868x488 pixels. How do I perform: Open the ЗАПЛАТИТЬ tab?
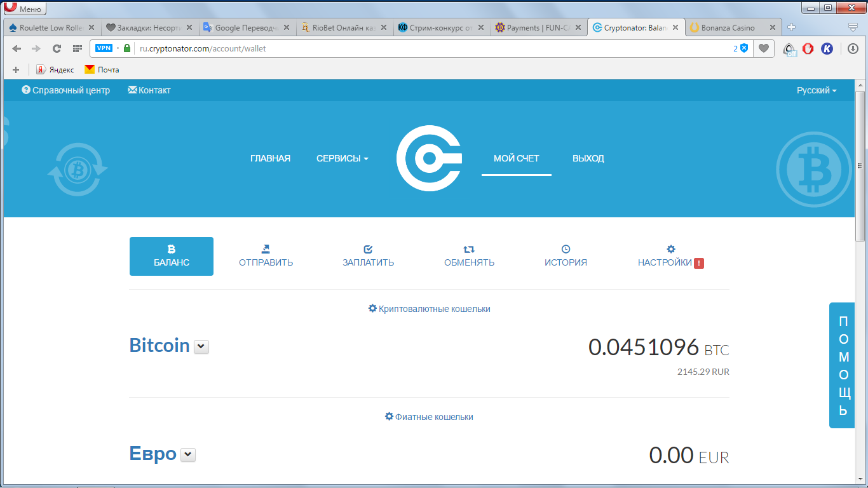369,257
